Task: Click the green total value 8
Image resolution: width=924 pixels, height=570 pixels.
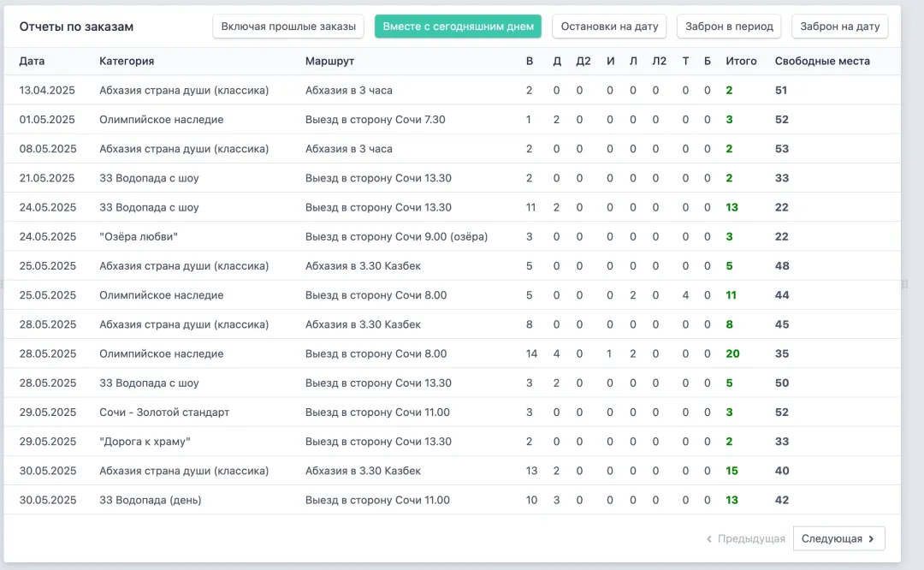Action: 730,324
